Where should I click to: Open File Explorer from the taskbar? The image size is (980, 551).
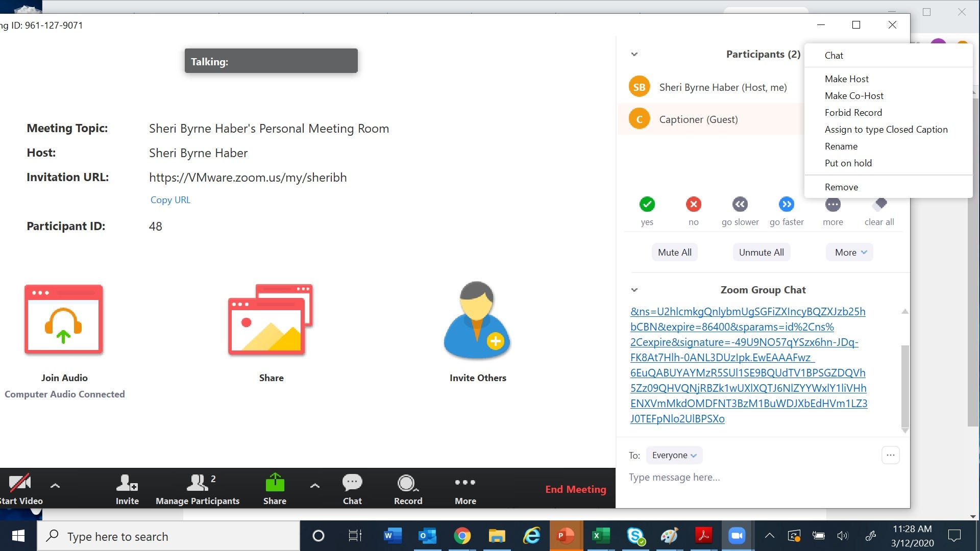(x=497, y=536)
